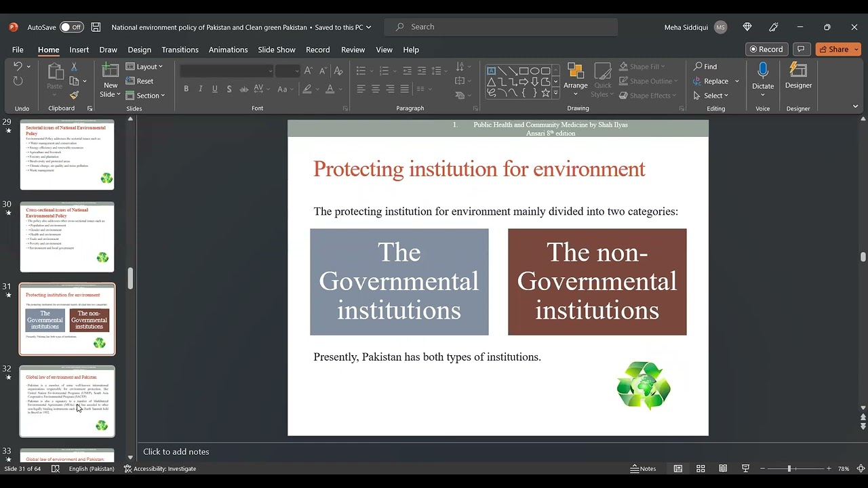Image resolution: width=868 pixels, height=488 pixels.
Task: Click the Comments icon near Share
Action: coord(801,49)
